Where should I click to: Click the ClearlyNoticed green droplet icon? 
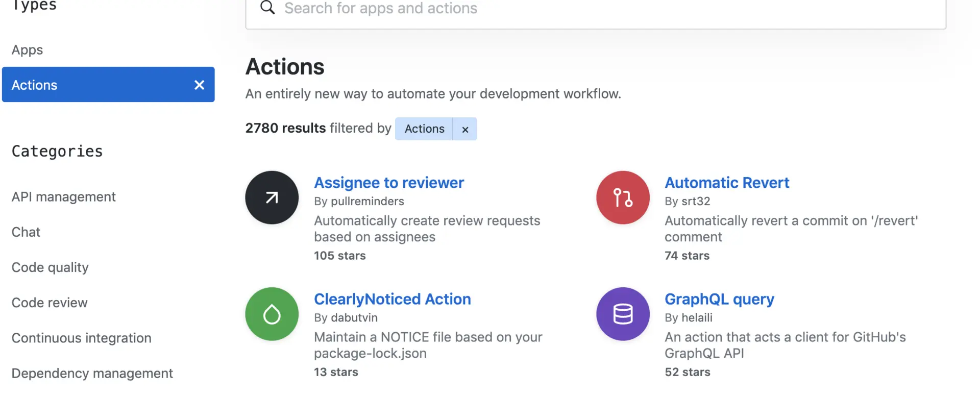point(272,314)
